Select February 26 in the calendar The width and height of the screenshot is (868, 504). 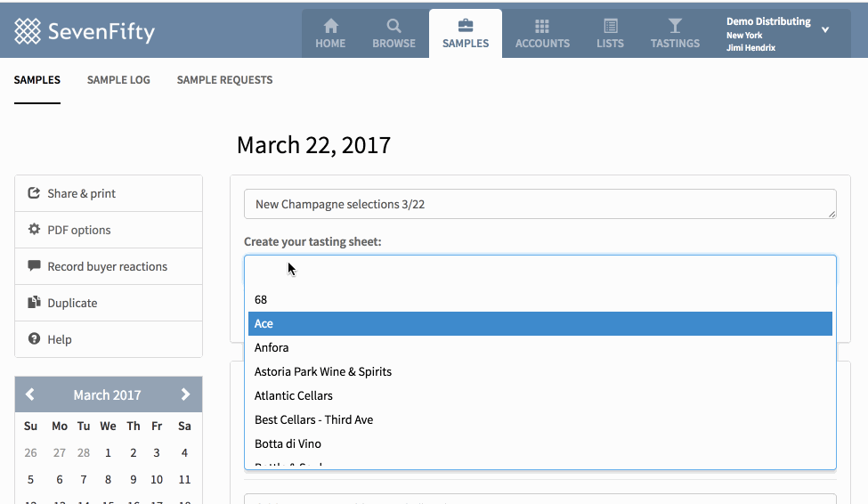click(x=30, y=452)
